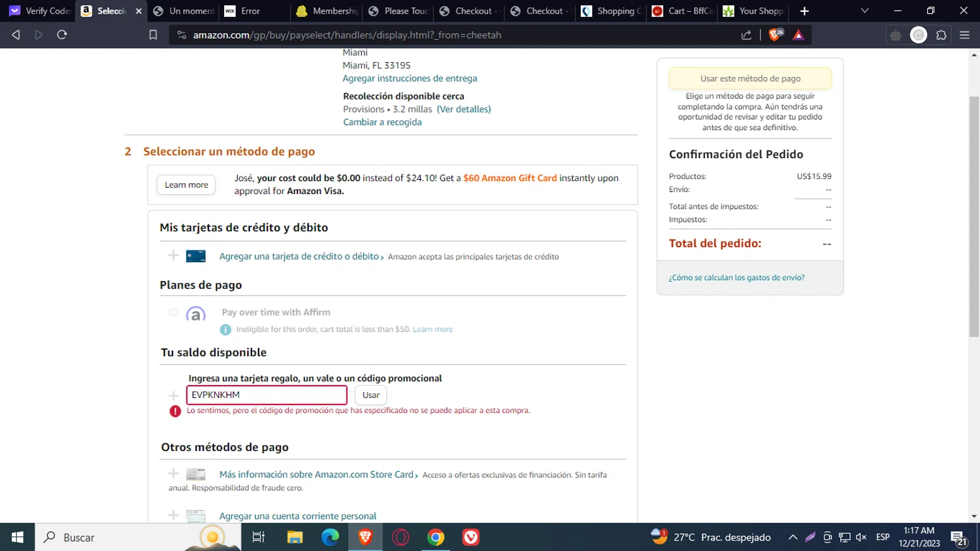Click the scrollbar down arrow

[x=974, y=516]
